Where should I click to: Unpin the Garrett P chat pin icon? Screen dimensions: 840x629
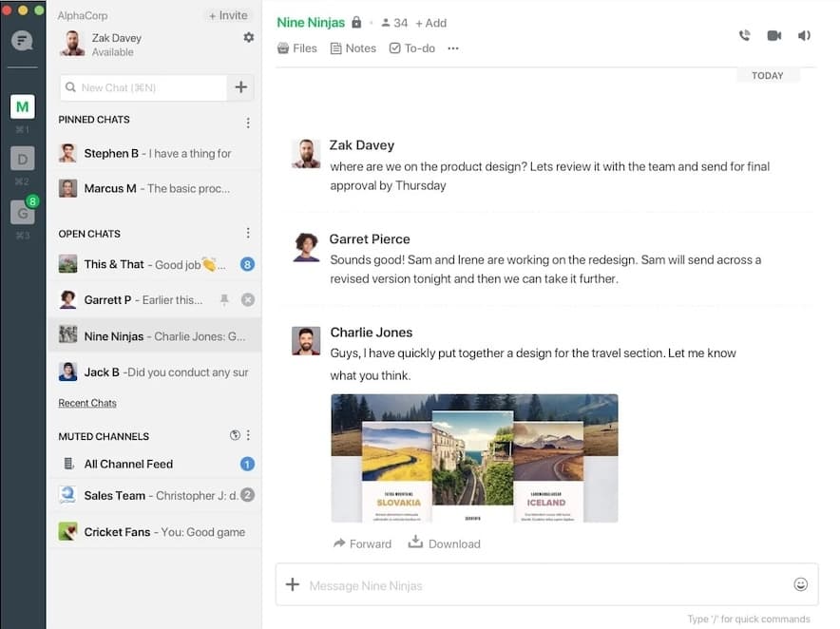(x=224, y=299)
